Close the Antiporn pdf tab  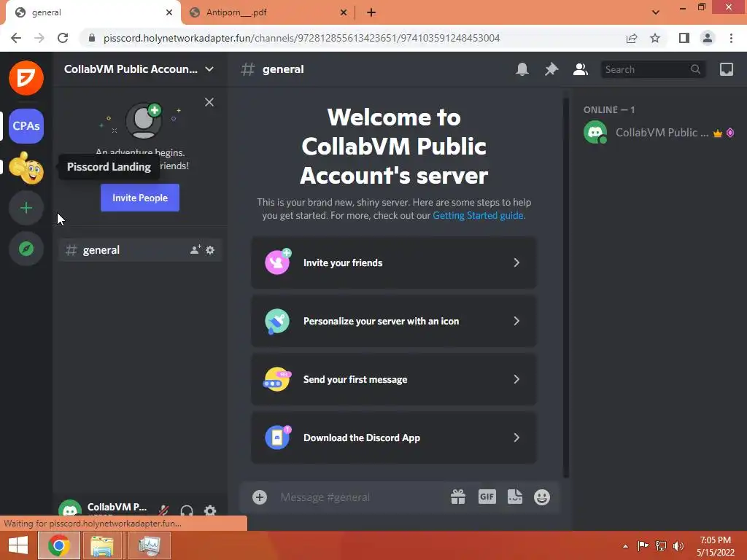coord(343,12)
